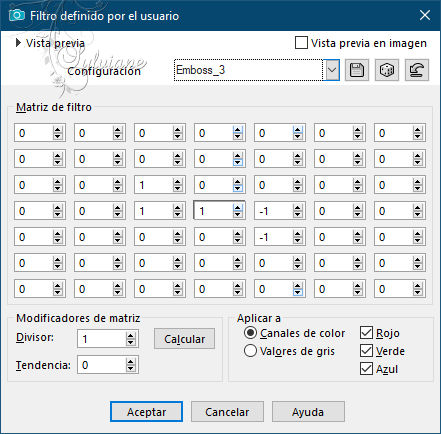Uncheck the Verde channel checkbox

(366, 351)
